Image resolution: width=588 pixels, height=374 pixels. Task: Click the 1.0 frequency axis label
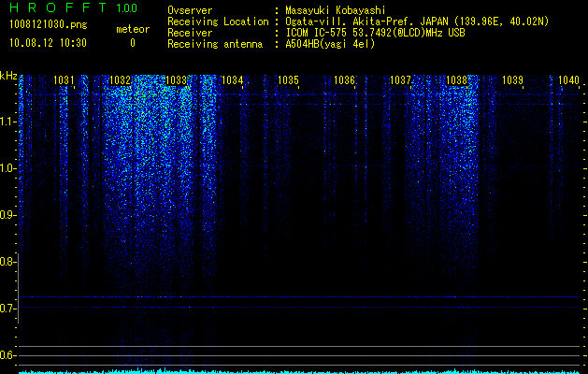(x=7, y=168)
